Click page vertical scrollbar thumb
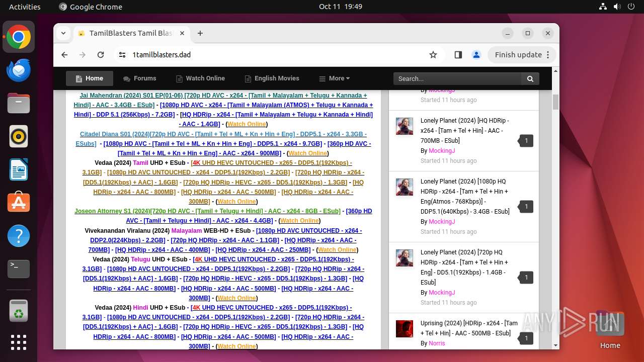This screenshot has height=362, width=644. tap(556, 102)
